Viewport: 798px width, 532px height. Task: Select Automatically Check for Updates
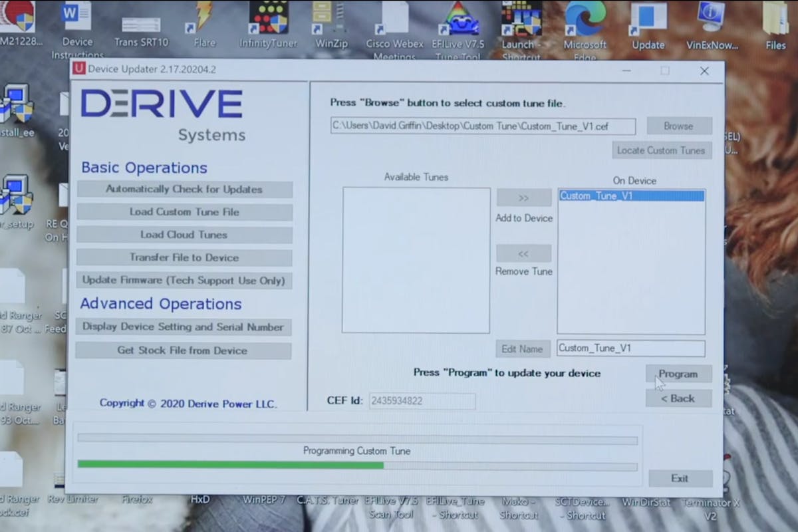coord(184,190)
